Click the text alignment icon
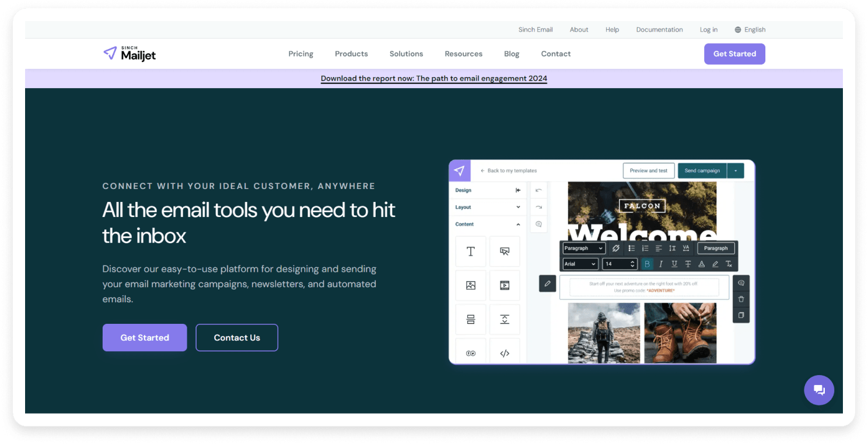 click(x=659, y=249)
